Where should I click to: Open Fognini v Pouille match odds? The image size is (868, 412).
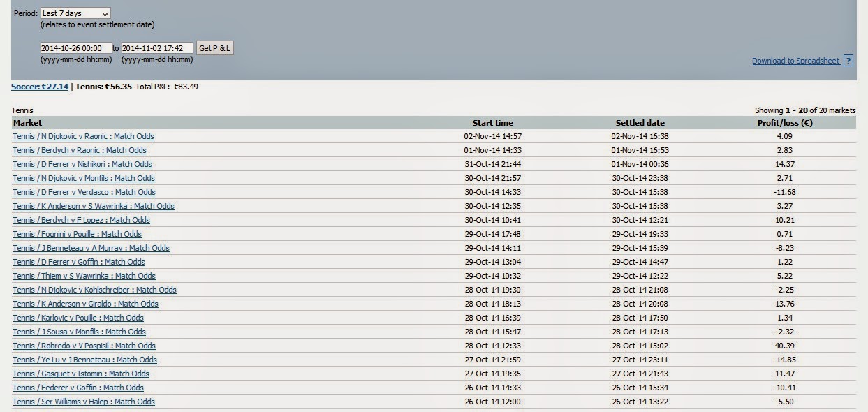[x=77, y=234]
